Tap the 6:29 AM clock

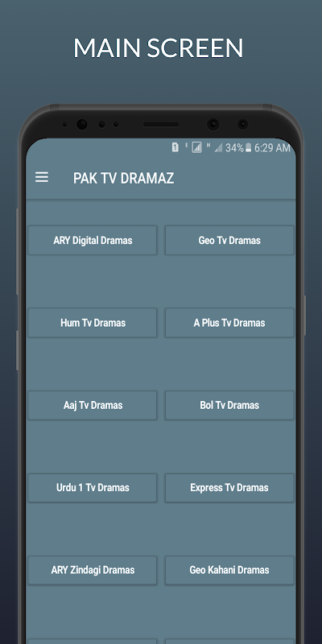(x=272, y=148)
